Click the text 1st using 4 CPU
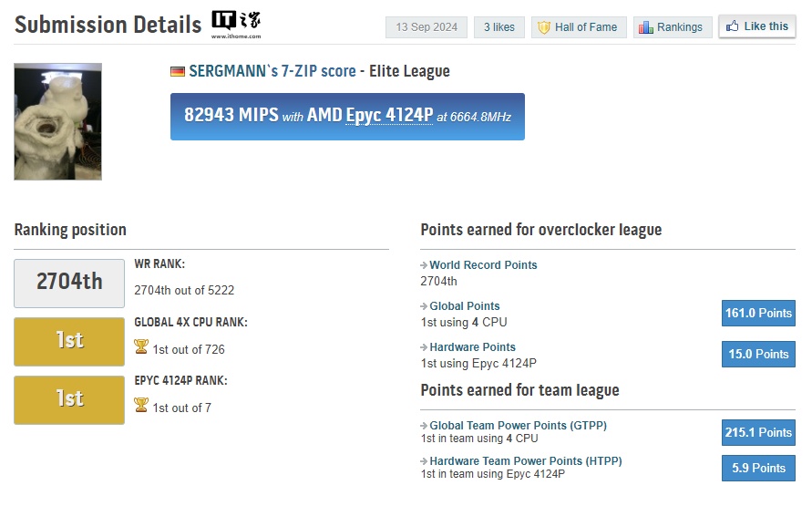Screen dimensions: 812x506 tap(464, 322)
